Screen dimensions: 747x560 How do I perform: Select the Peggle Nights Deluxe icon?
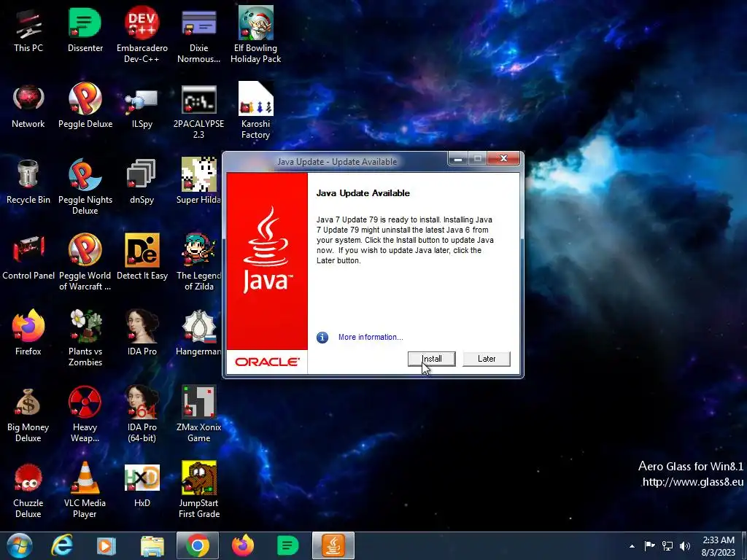tap(85, 187)
